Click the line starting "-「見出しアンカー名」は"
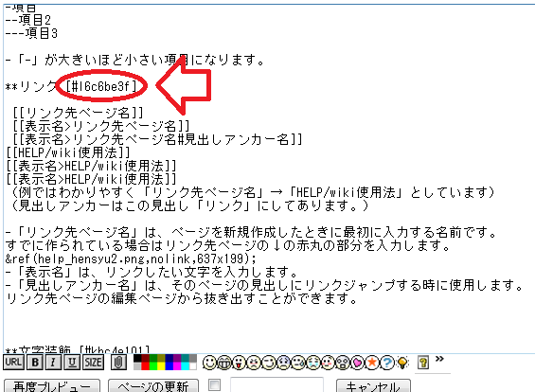 tap(264, 286)
